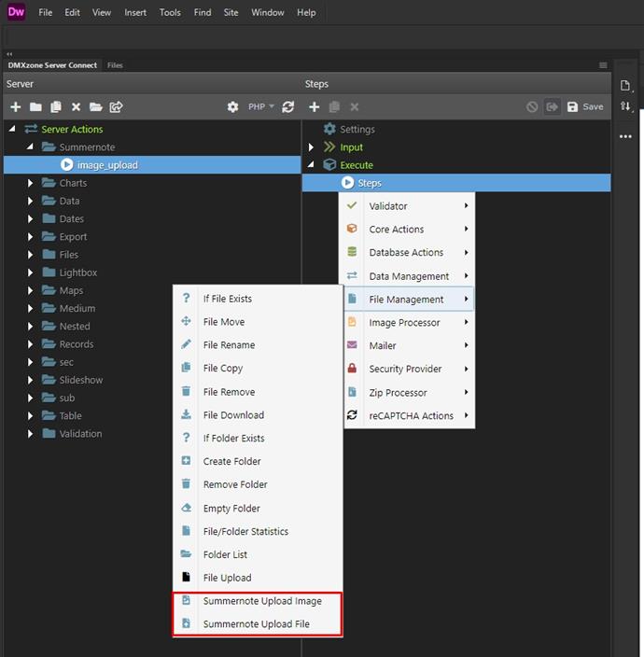Open the Insert menu
644x657 pixels.
[x=135, y=12]
